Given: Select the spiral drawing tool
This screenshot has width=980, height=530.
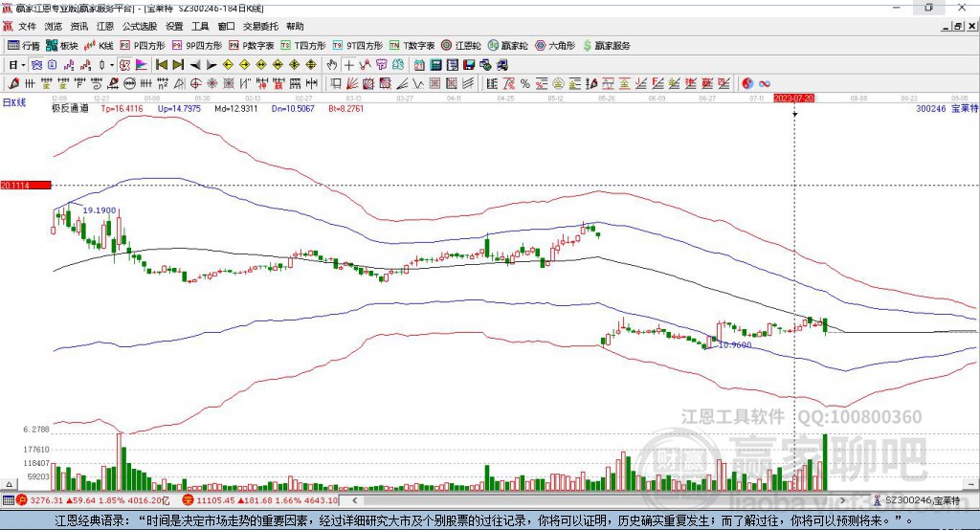Looking at the screenshot, I should click(96, 83).
